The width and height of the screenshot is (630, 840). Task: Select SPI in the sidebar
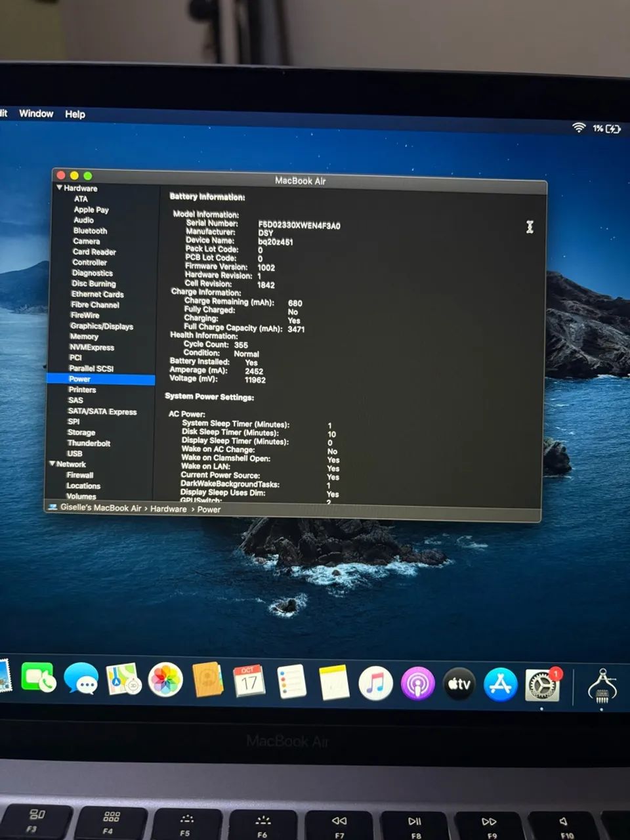[x=73, y=422]
